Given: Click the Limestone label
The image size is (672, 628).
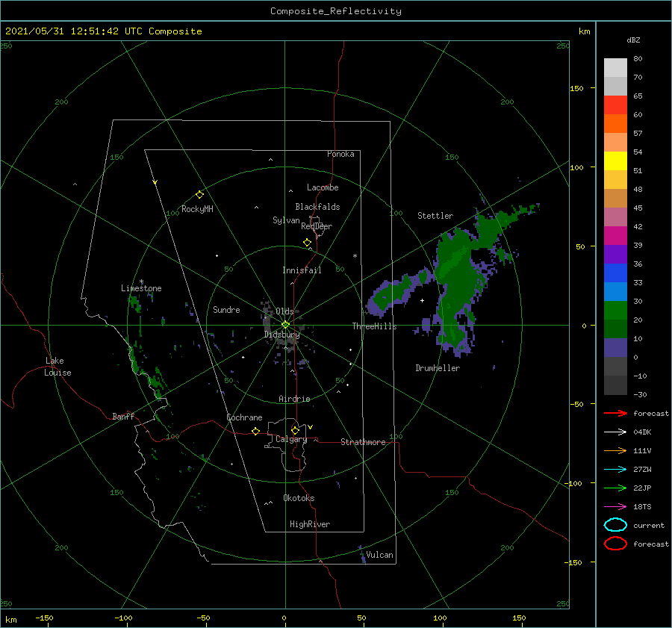Looking at the screenshot, I should point(141,288).
